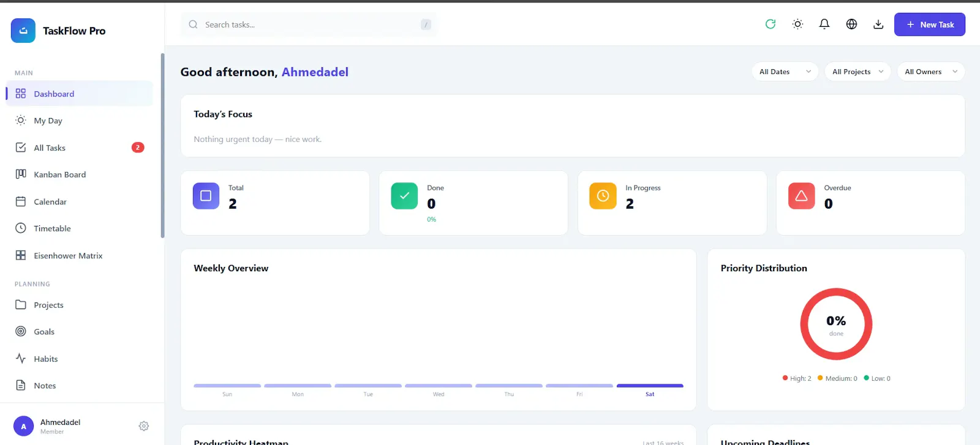
Task: Click the refresh icon in top bar
Action: (771, 24)
